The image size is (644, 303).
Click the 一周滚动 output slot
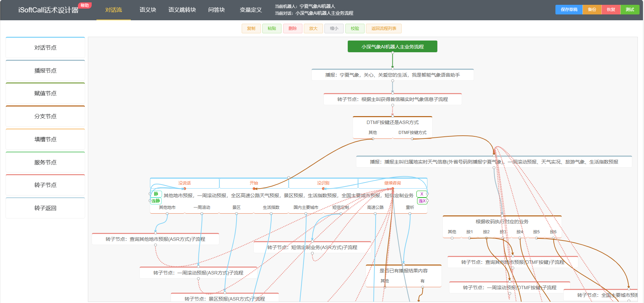pos(202,207)
